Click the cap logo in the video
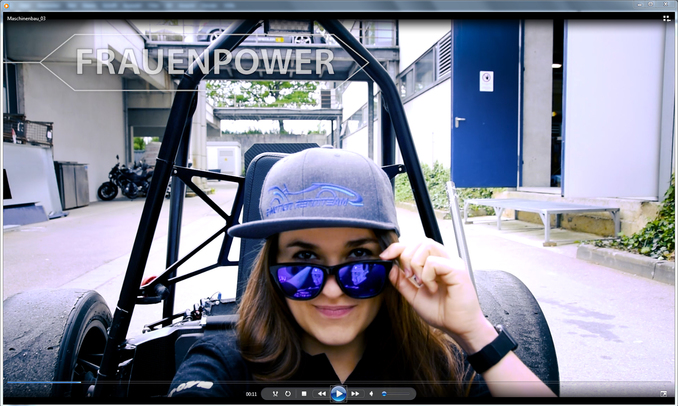 313,197
